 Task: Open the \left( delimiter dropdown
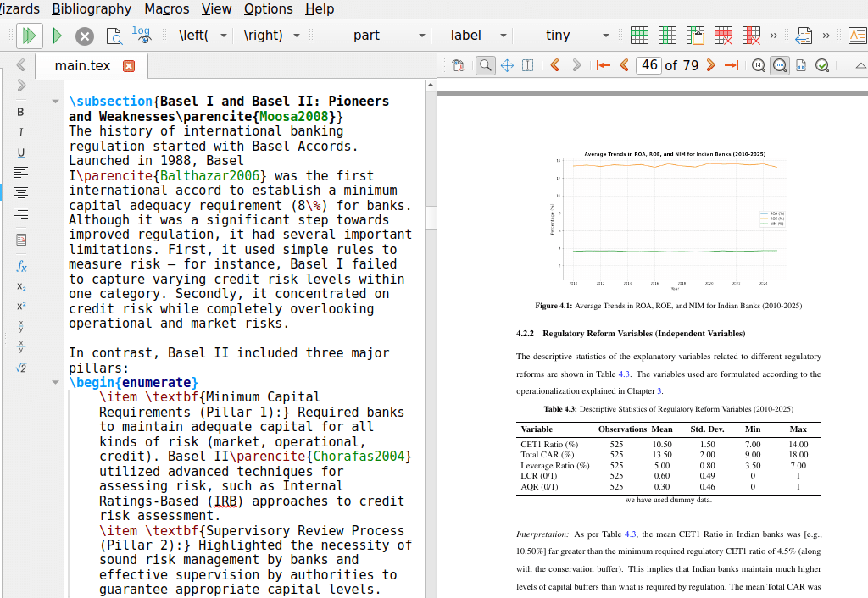(224, 36)
